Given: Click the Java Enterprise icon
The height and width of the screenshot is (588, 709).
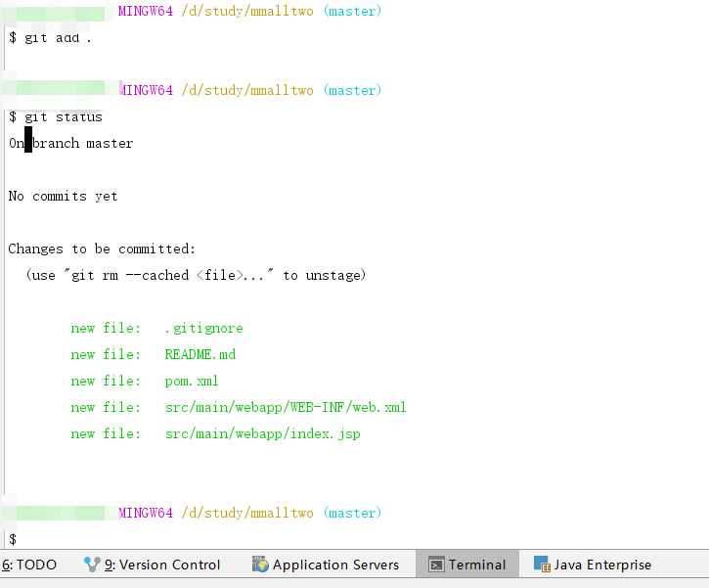Looking at the screenshot, I should (x=542, y=565).
